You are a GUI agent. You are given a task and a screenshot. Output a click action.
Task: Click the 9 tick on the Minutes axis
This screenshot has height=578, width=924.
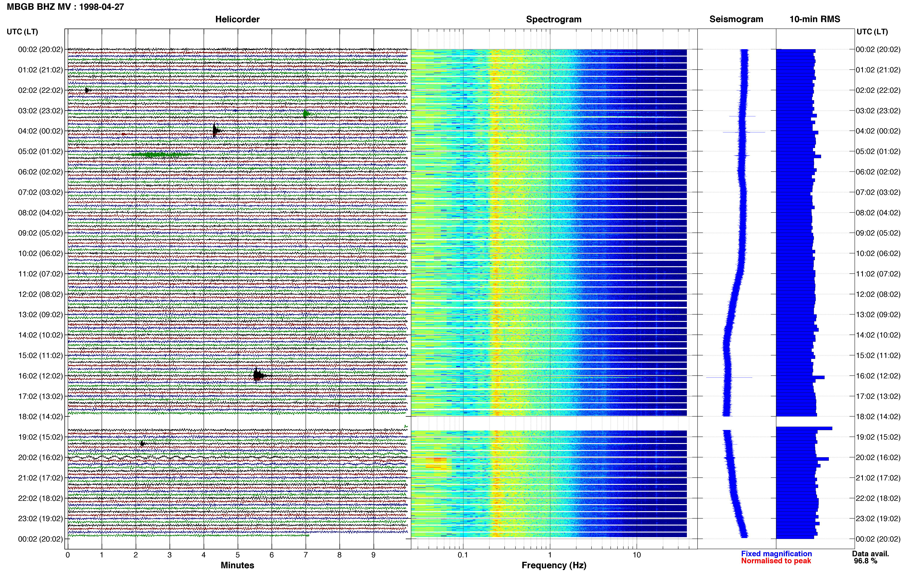pos(373,555)
